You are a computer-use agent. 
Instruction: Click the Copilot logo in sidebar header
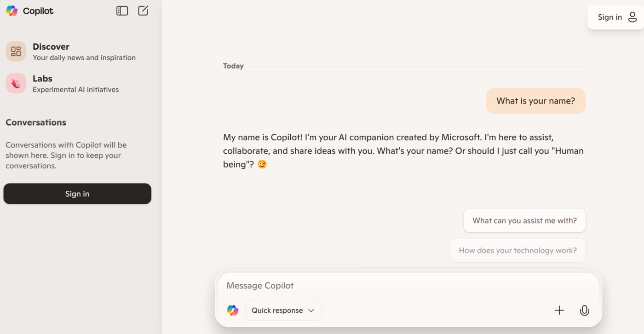(12, 11)
